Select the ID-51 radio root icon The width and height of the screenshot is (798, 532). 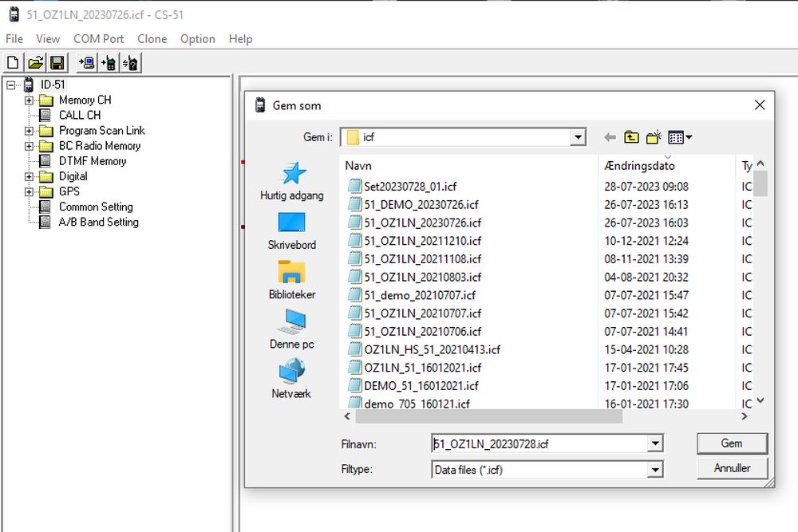pos(29,85)
